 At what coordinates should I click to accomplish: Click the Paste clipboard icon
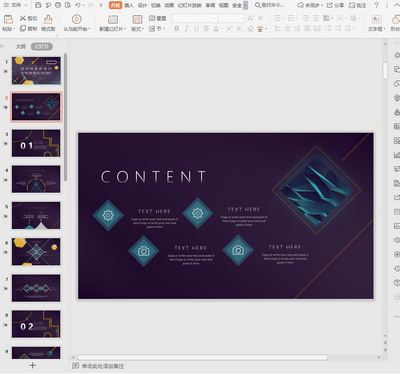[x=8, y=19]
